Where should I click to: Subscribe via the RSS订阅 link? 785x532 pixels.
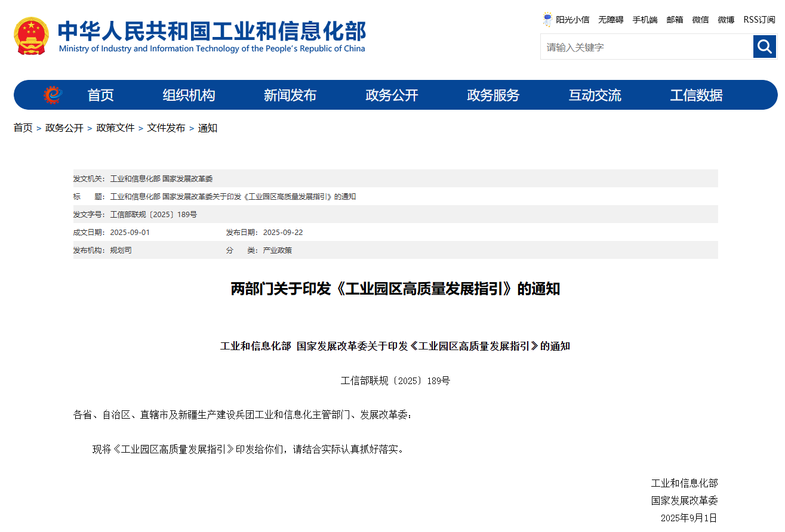click(x=759, y=20)
